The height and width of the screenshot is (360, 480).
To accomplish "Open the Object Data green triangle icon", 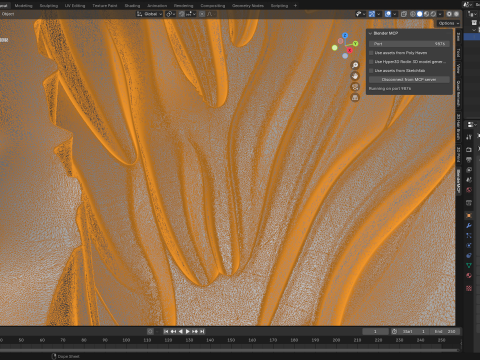I will (469, 266).
